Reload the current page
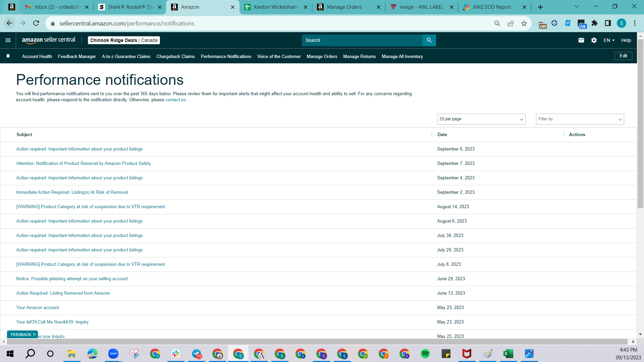Viewport: 644px width, 362px height. click(x=36, y=23)
